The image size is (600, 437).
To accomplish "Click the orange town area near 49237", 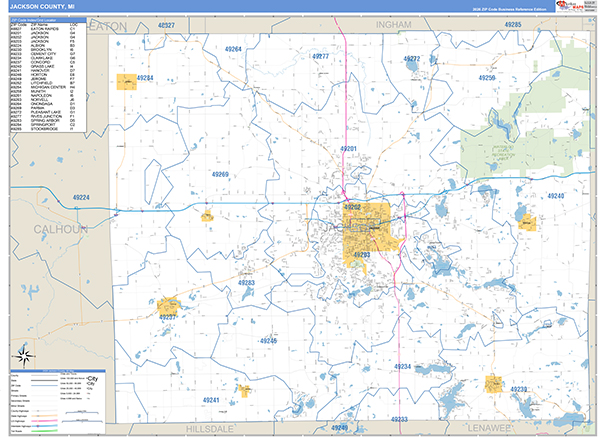I will (168, 305).
